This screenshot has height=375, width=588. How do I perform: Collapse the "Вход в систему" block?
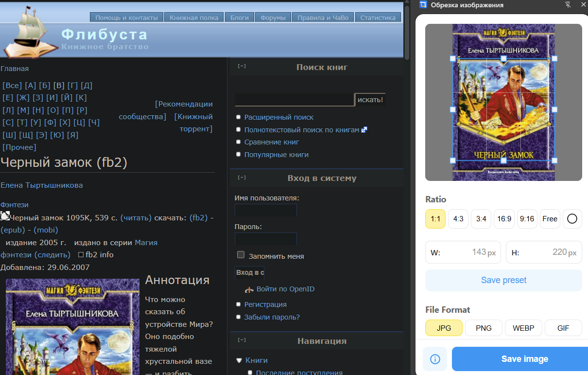(241, 178)
